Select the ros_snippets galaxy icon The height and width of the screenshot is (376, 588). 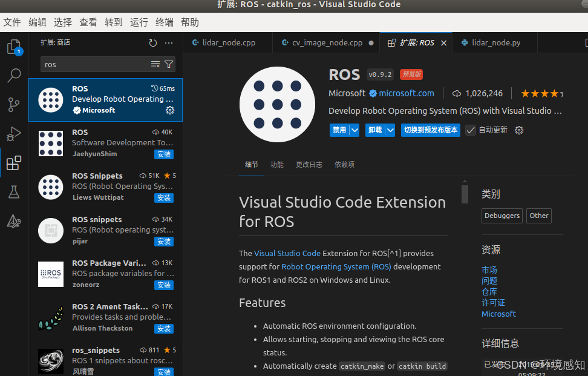[51, 361]
